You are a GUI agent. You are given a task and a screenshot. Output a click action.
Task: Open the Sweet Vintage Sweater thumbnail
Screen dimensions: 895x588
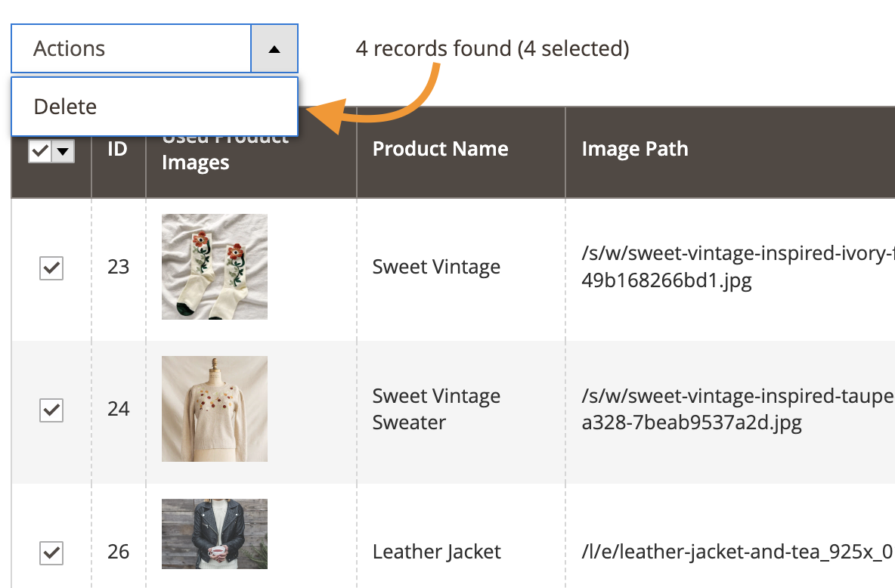tap(215, 409)
